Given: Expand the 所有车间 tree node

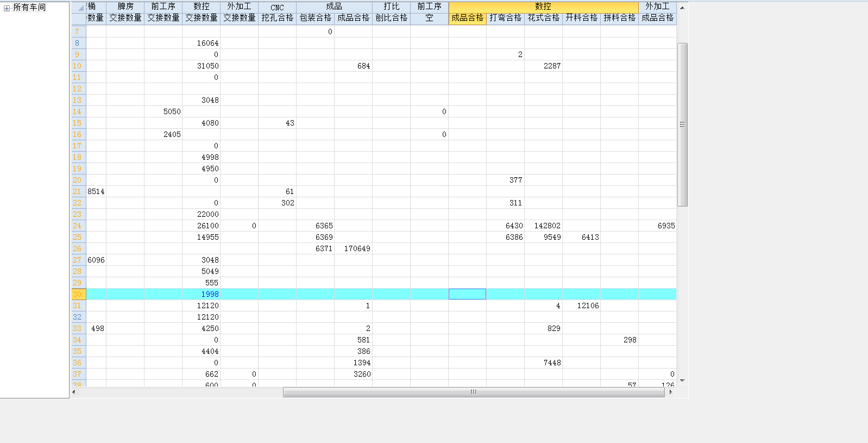Looking at the screenshot, I should tap(7, 8).
